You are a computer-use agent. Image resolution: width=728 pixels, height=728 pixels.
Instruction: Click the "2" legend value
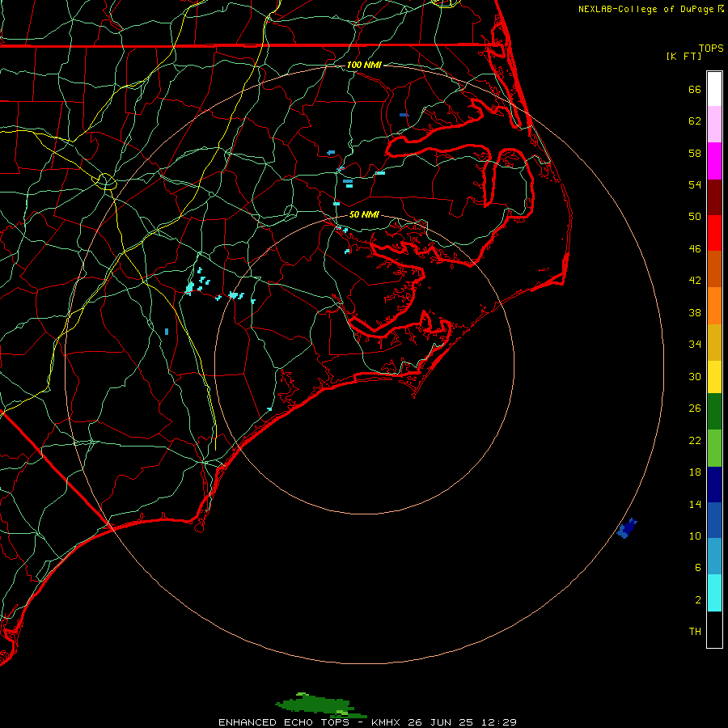tap(698, 600)
